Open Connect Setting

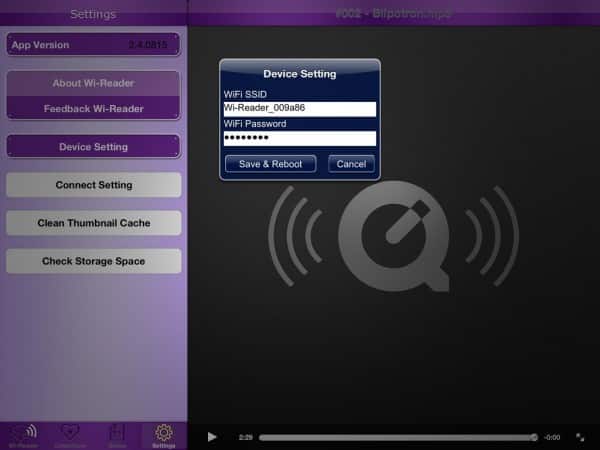[x=94, y=185]
